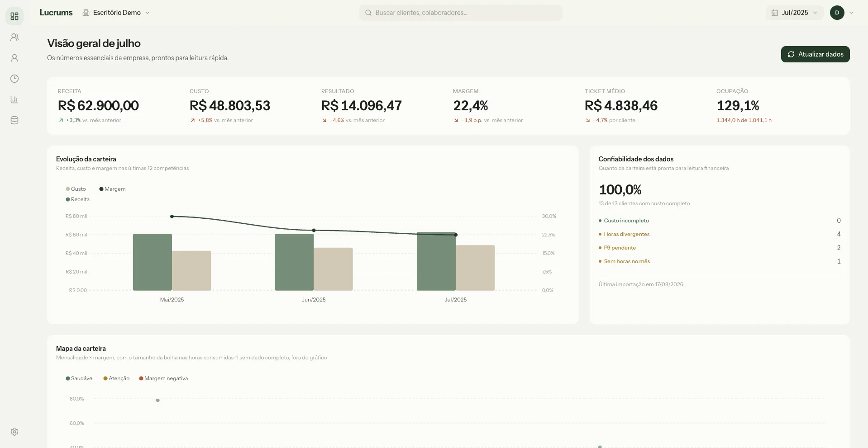
Task: Toggle Margem series in chart legend
Action: [112, 189]
